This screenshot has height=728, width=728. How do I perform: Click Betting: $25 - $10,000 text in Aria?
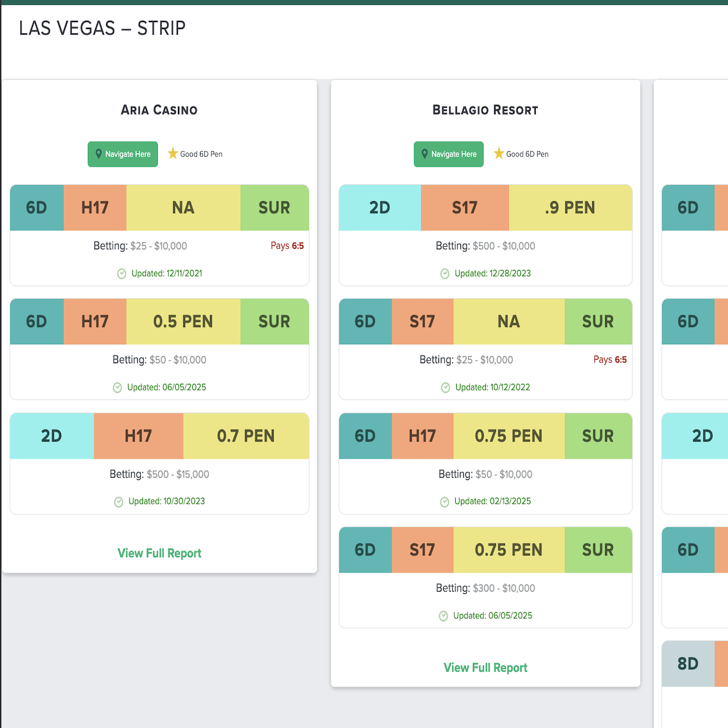[140, 246]
